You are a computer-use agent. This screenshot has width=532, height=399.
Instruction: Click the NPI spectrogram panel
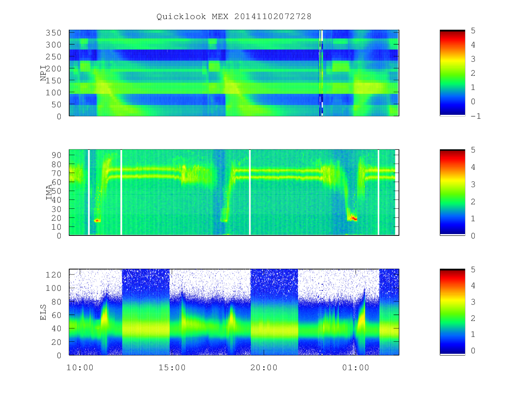[x=234, y=73]
